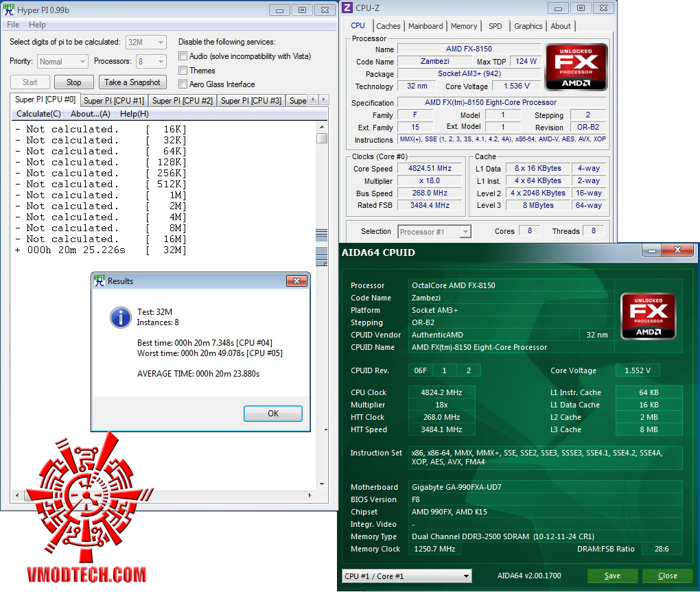Maximize the Hyper PI window
Image resolution: width=700 pixels, height=592 pixels.
302,10
